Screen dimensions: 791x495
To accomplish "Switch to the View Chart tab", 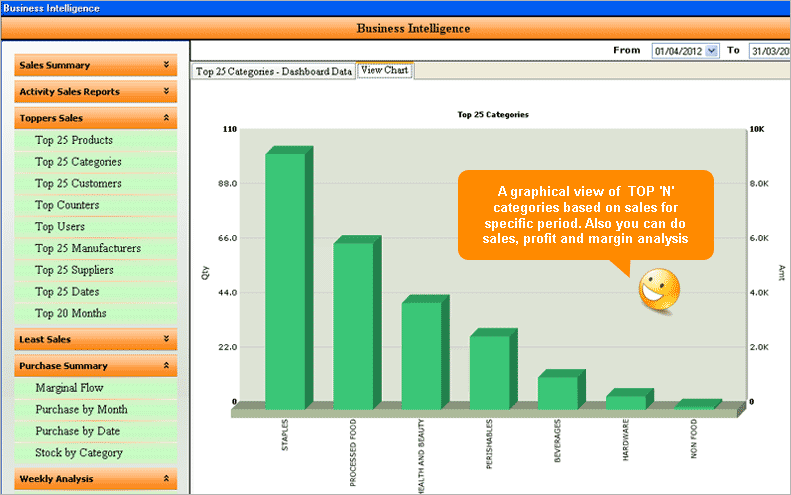I will click(385, 70).
